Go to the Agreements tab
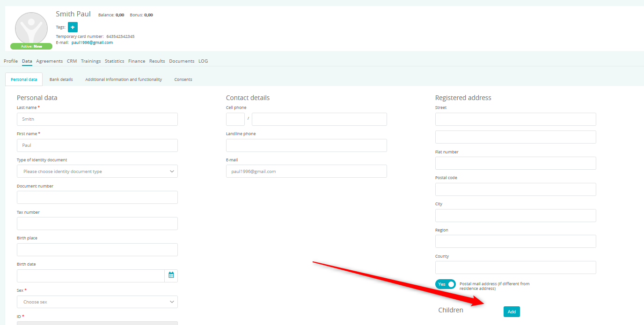 (49, 61)
